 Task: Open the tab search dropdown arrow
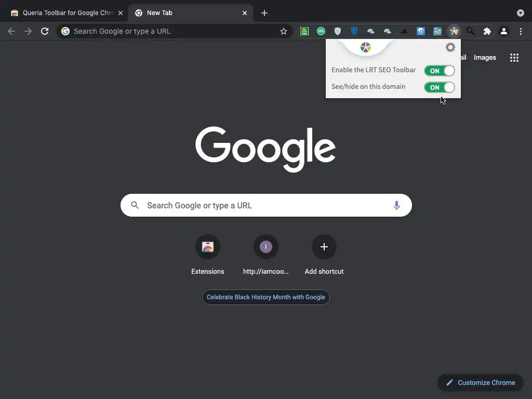coord(521,13)
